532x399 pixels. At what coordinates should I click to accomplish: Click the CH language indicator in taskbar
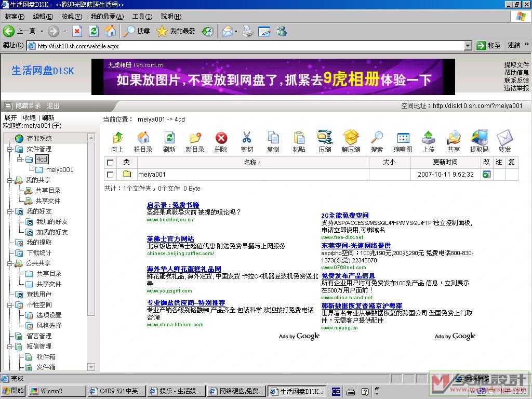click(336, 392)
